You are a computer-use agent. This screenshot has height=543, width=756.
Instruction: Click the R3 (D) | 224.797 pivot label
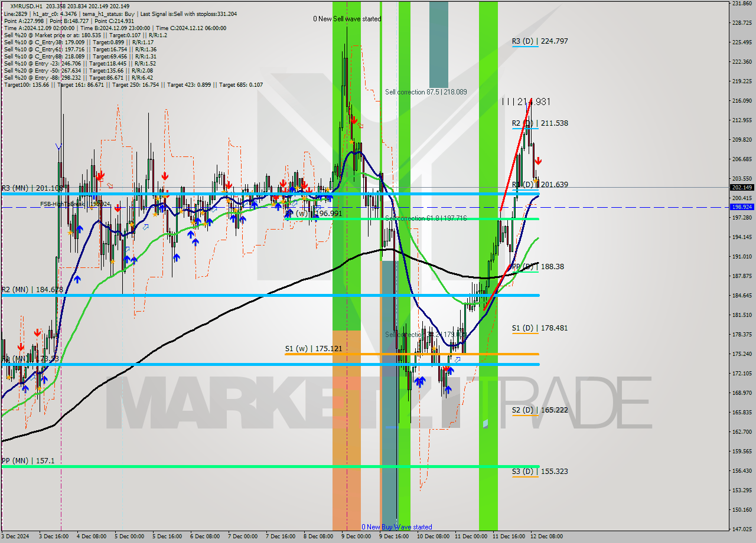540,41
